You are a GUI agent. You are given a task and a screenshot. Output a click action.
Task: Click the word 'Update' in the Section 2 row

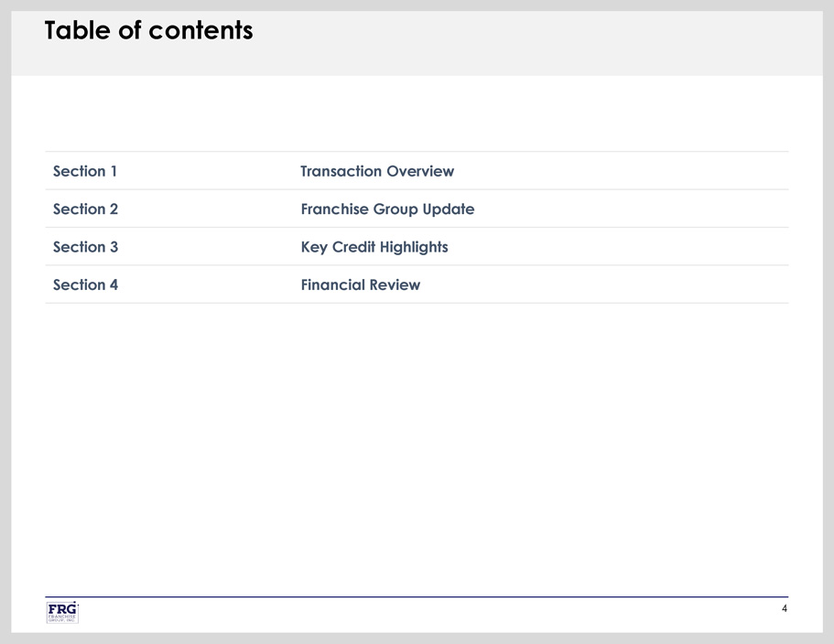(x=449, y=209)
